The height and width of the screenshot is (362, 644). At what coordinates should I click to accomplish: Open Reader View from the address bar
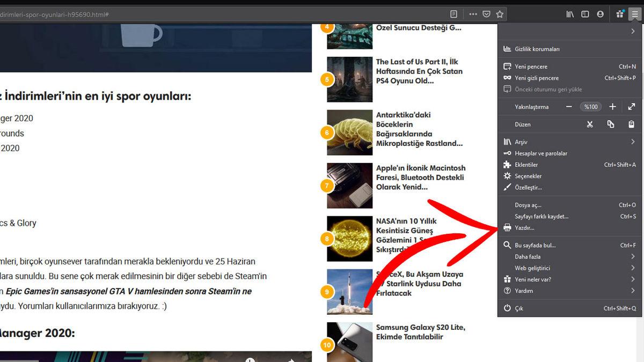[452, 13]
